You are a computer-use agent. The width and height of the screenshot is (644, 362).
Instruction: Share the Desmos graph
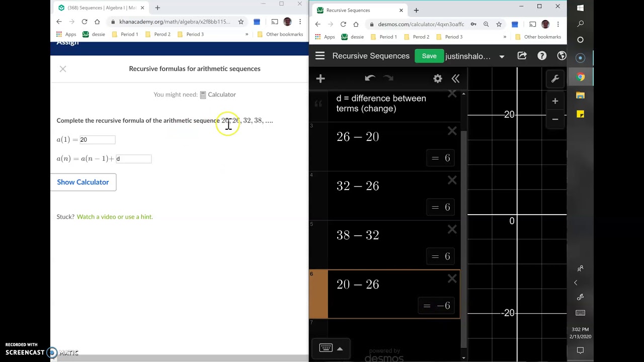click(522, 56)
